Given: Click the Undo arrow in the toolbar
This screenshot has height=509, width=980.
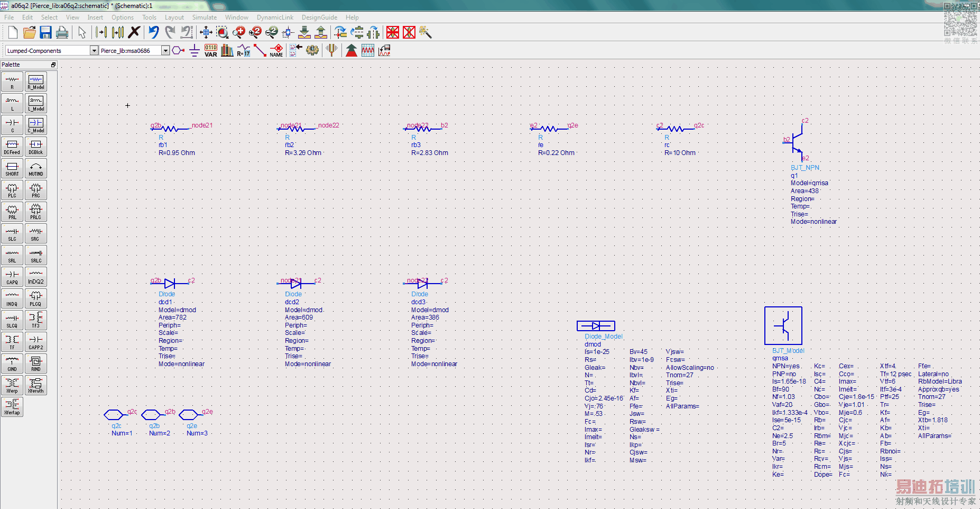Looking at the screenshot, I should tap(154, 33).
